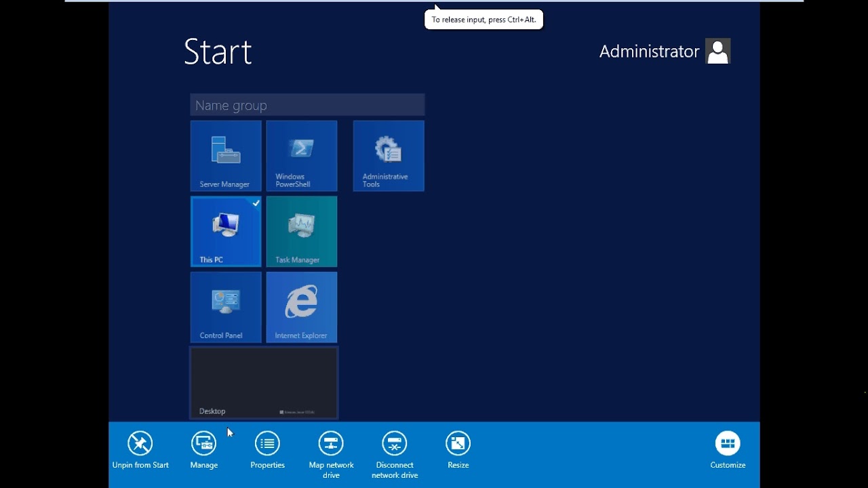
Task: Click the Resize tile command
Action: coord(458,451)
